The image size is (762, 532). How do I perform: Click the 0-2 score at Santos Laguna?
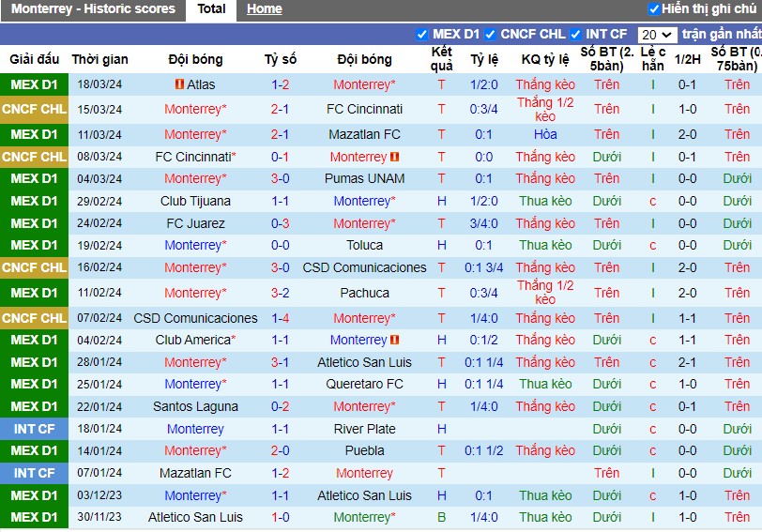pyautogui.click(x=280, y=406)
